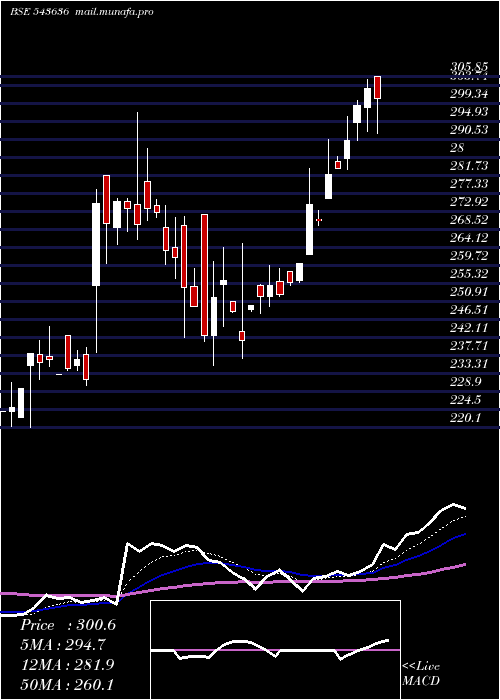Viewport: 500px width, 700px height.
Task: Select the 237.71 price axis label
Action: click(x=469, y=346)
